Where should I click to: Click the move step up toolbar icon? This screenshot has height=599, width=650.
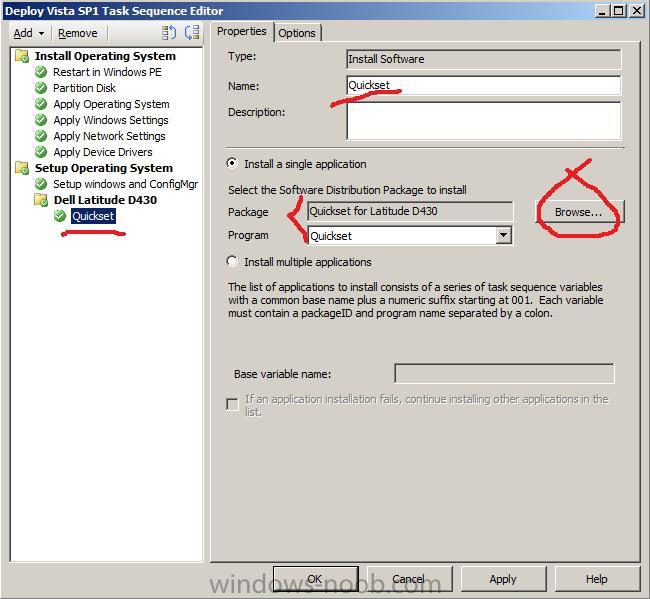click(169, 33)
